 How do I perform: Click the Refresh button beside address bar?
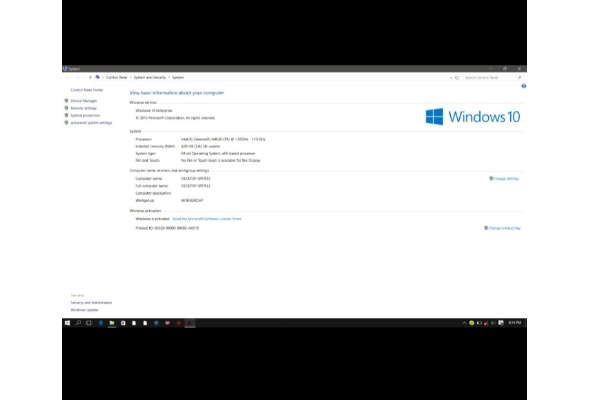[x=457, y=77]
